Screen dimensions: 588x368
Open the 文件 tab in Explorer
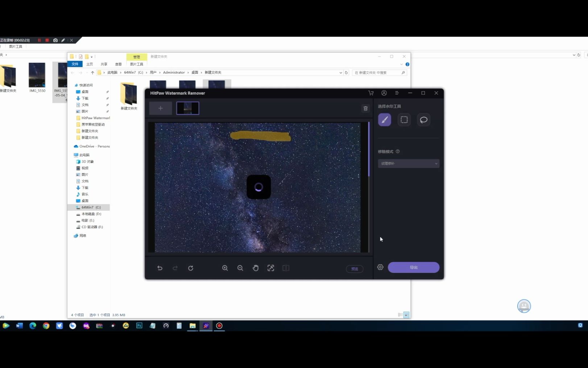pyautogui.click(x=75, y=64)
